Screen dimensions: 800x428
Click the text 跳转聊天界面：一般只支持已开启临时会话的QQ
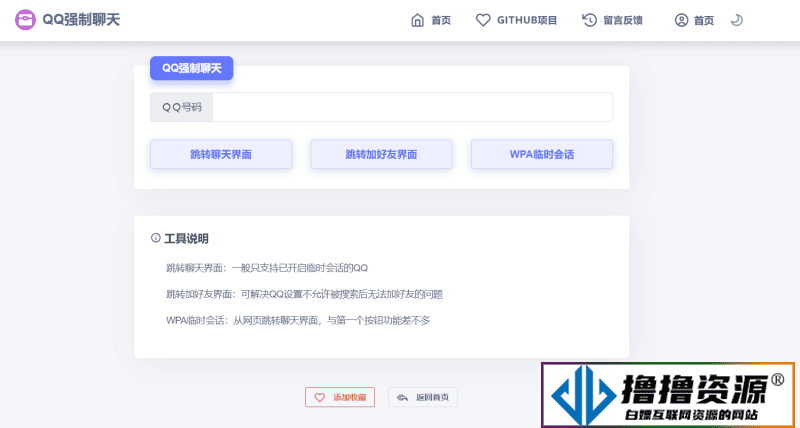(267, 268)
